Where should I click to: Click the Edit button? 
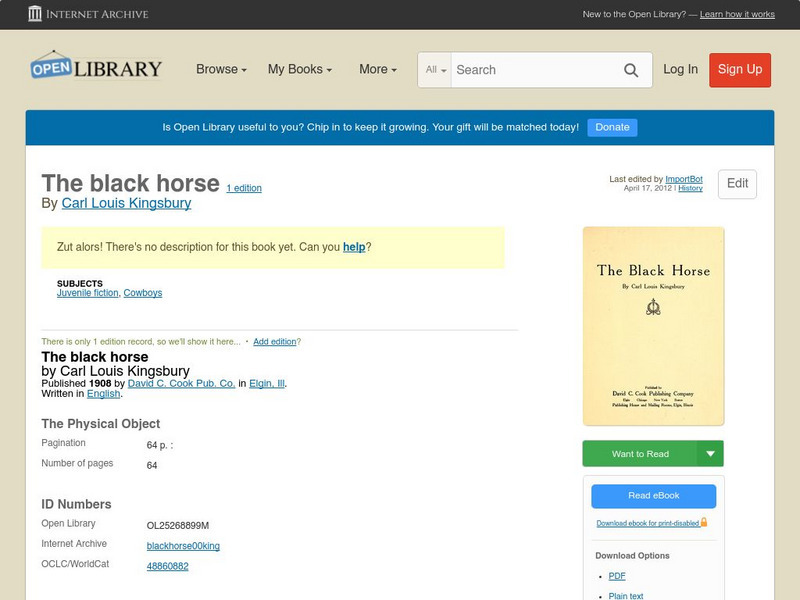(x=736, y=184)
